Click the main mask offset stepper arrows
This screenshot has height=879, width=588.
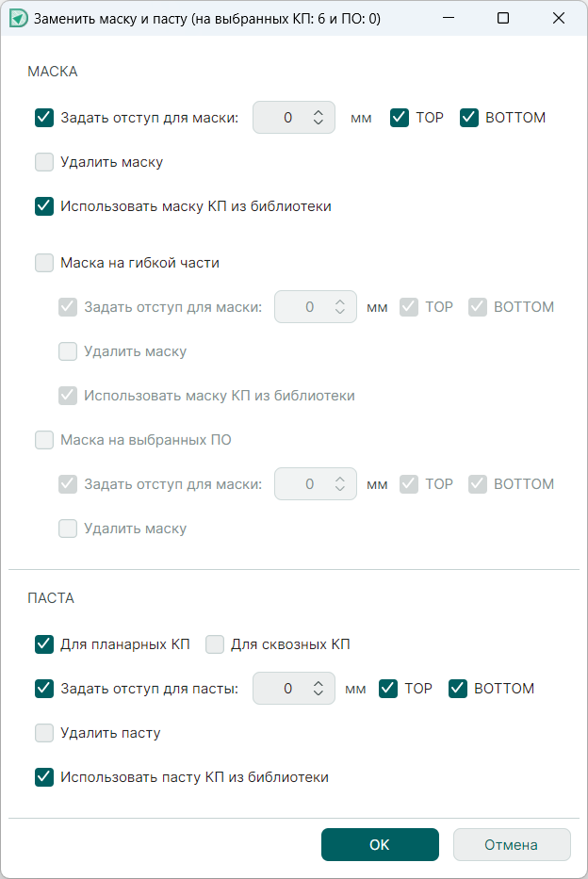318,118
